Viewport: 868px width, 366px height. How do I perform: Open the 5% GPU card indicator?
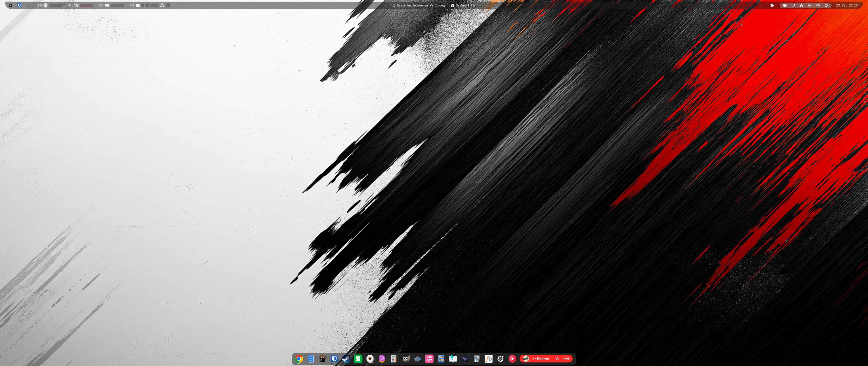76,5
